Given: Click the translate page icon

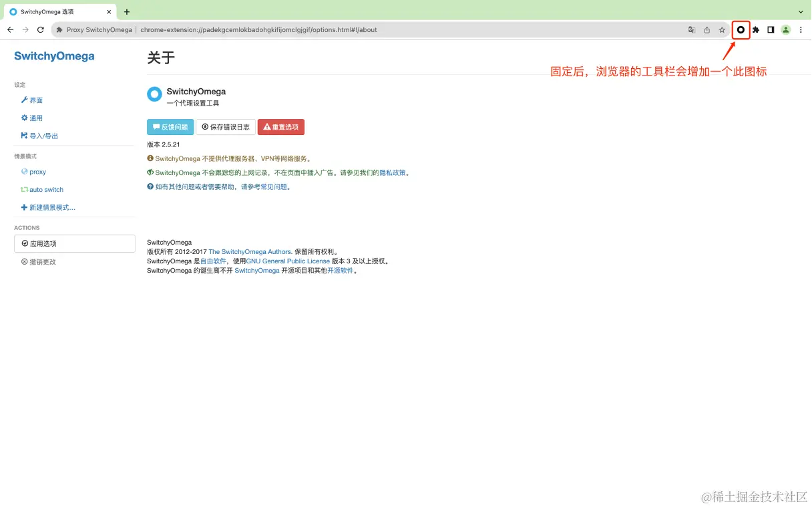Looking at the screenshot, I should coord(692,29).
